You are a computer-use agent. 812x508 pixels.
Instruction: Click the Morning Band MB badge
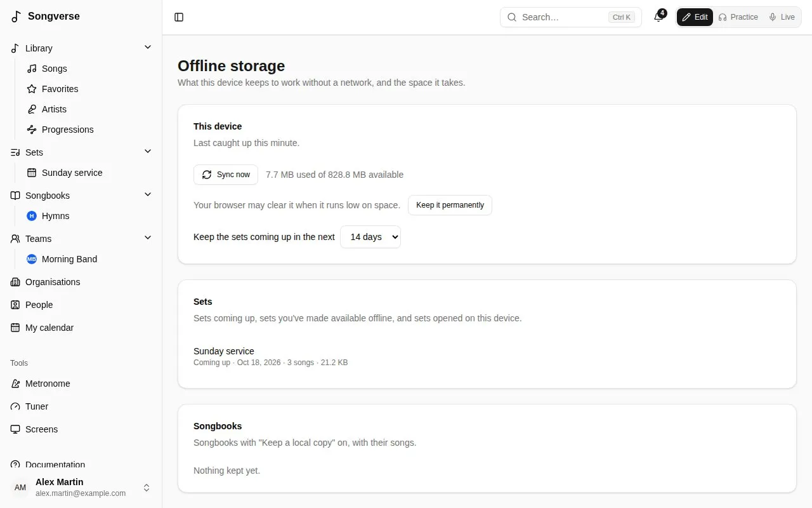pos(32,259)
